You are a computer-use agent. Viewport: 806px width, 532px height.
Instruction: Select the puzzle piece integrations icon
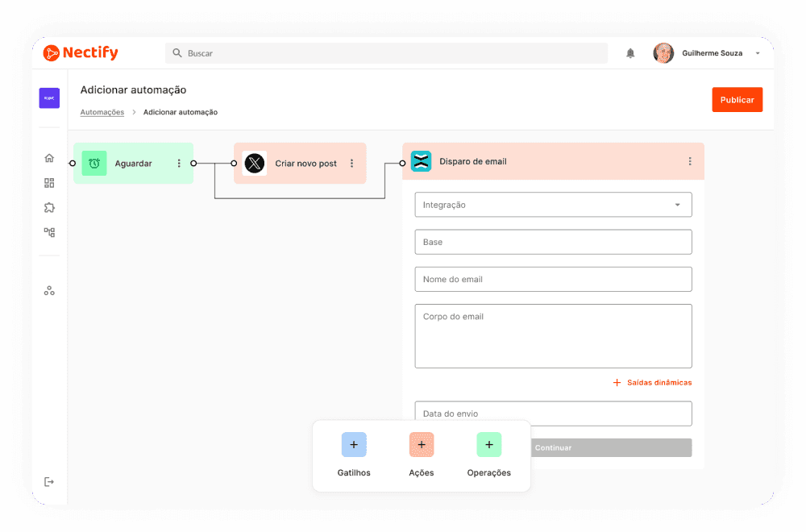click(x=49, y=208)
